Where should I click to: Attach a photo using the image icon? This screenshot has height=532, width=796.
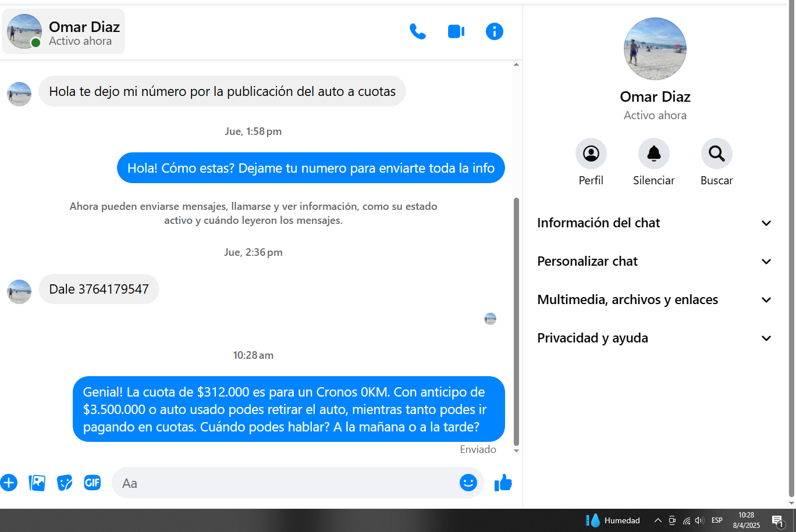pos(37,483)
